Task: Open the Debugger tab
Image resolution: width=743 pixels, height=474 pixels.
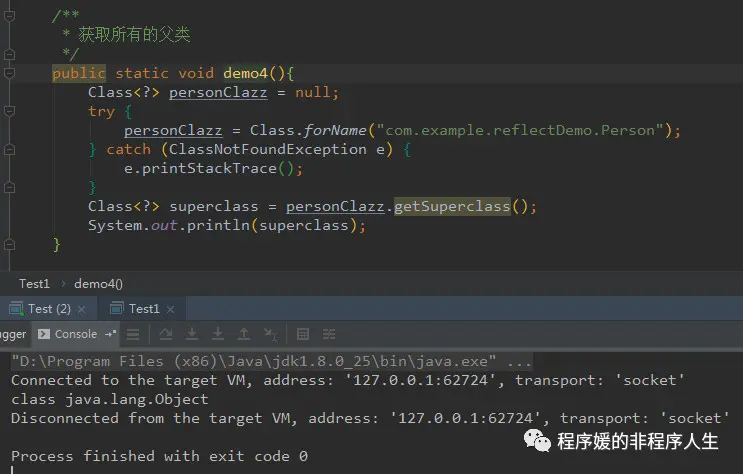Action: (13, 334)
